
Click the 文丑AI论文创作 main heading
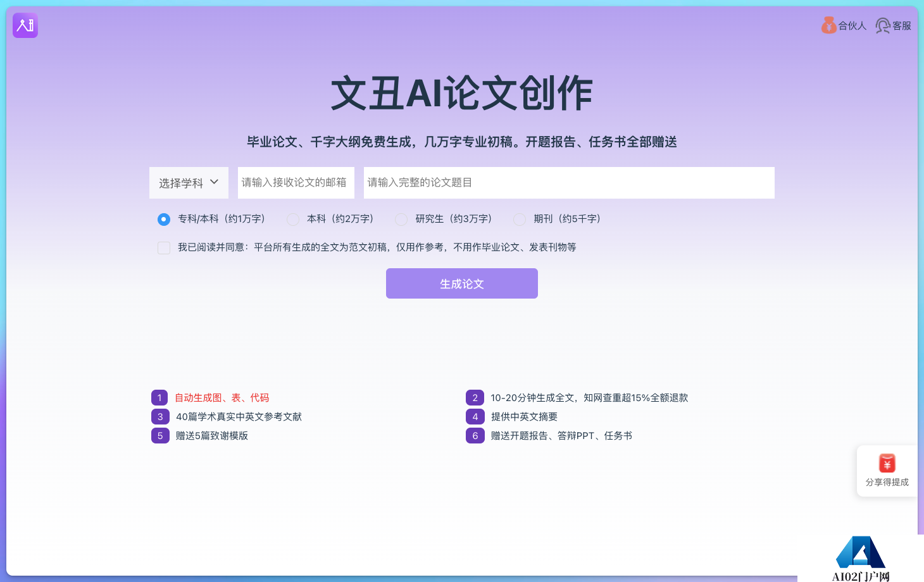[462, 94]
